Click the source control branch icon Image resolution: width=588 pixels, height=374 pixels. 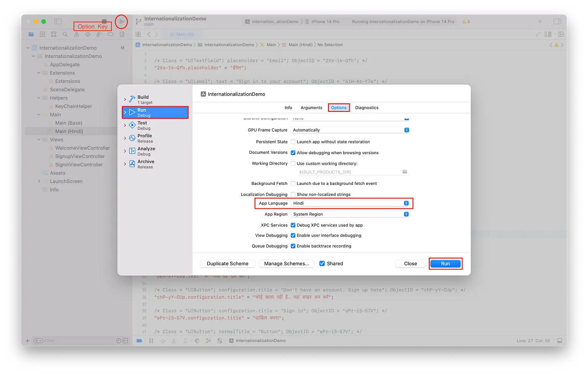pyautogui.click(x=138, y=21)
